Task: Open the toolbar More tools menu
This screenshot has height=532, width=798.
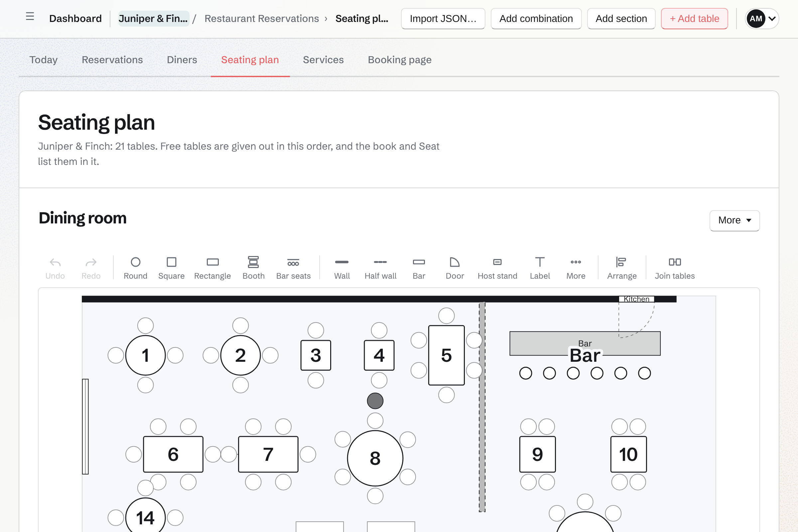Action: [576, 268]
